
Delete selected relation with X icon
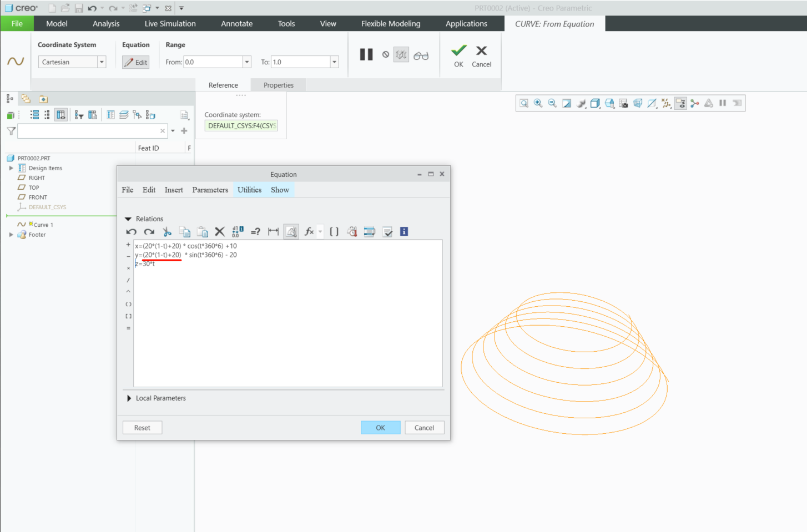click(x=220, y=232)
